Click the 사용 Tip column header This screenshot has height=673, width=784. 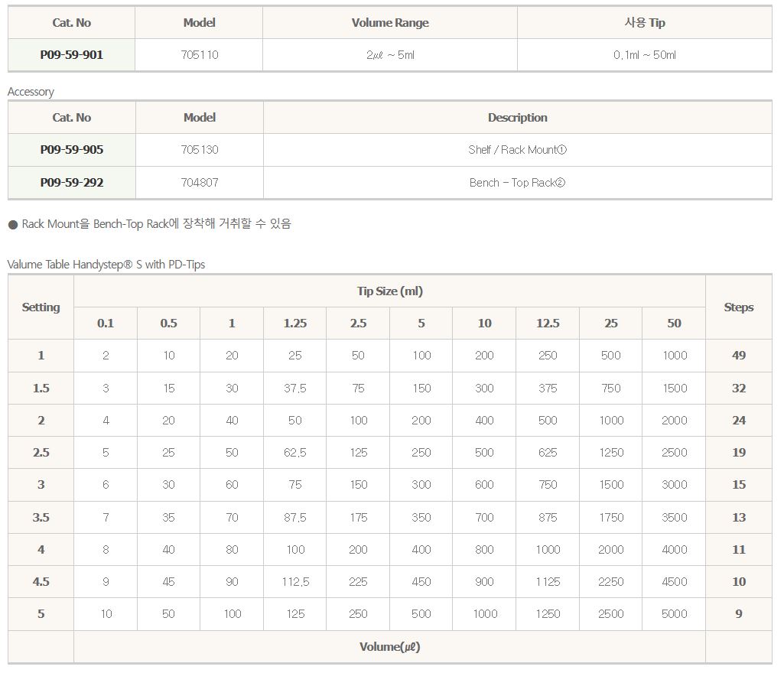tap(644, 23)
